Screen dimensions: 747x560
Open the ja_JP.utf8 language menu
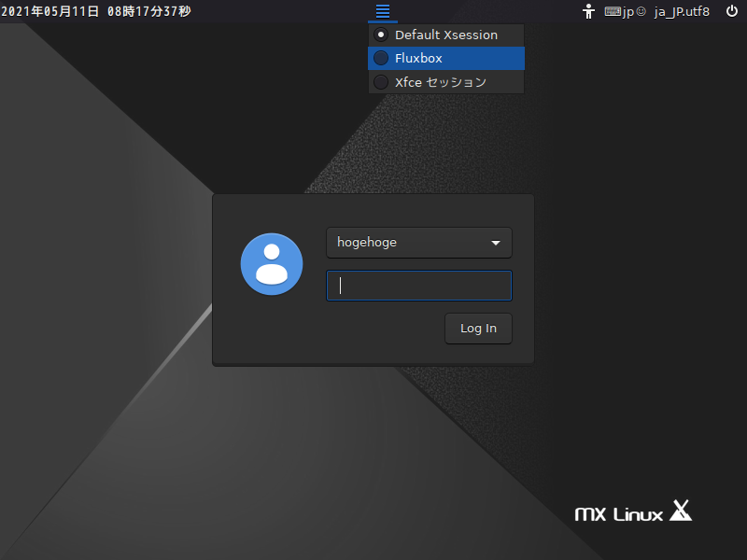(x=682, y=11)
